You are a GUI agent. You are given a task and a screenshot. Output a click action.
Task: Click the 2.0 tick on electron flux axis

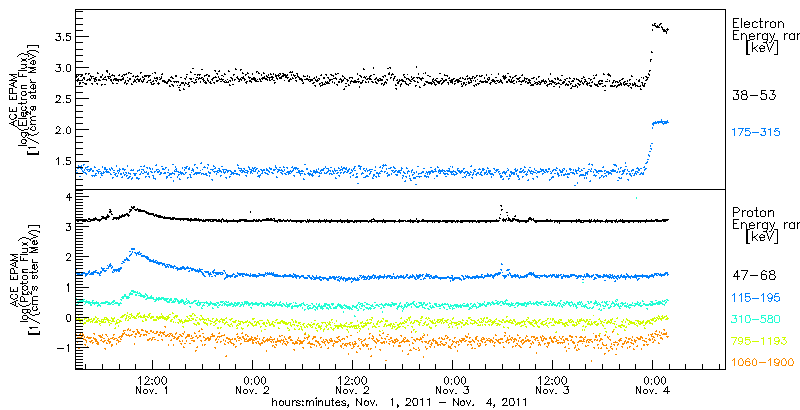coord(61,130)
